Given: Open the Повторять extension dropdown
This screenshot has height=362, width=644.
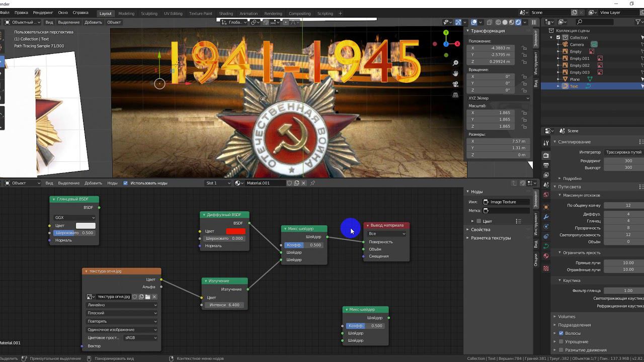Looking at the screenshot, I should 122,321.
